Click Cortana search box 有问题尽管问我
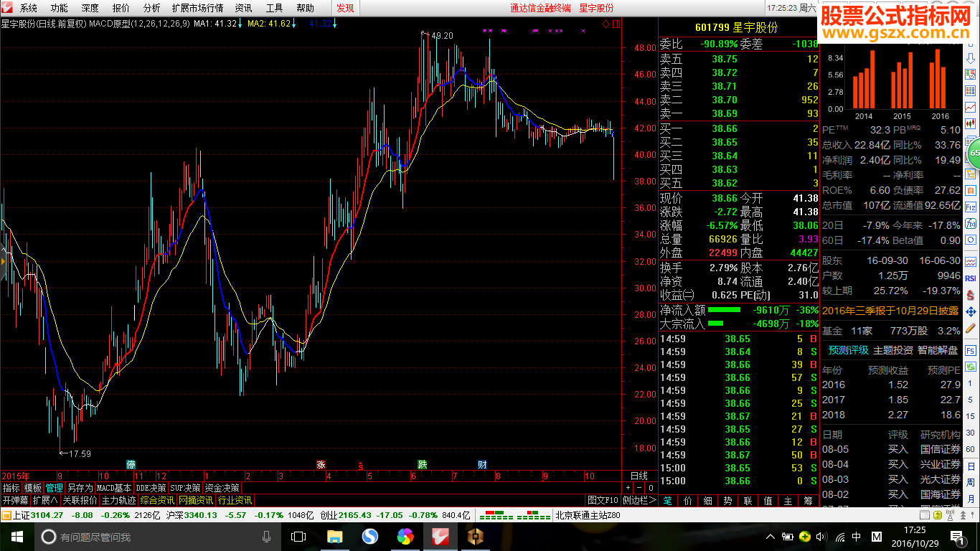The image size is (980, 551). tap(158, 537)
